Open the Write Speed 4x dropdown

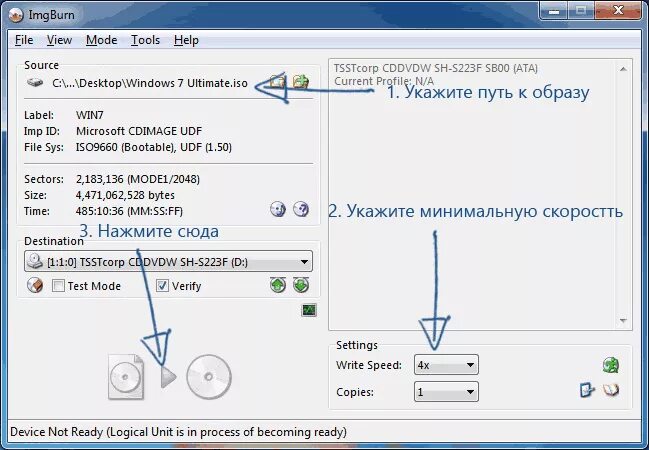[446, 365]
